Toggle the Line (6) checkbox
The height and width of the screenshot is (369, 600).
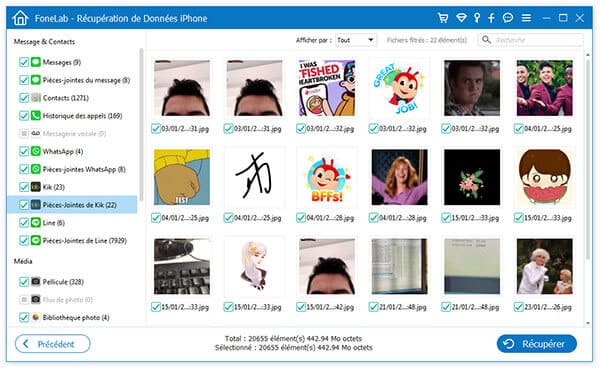[x=24, y=222]
